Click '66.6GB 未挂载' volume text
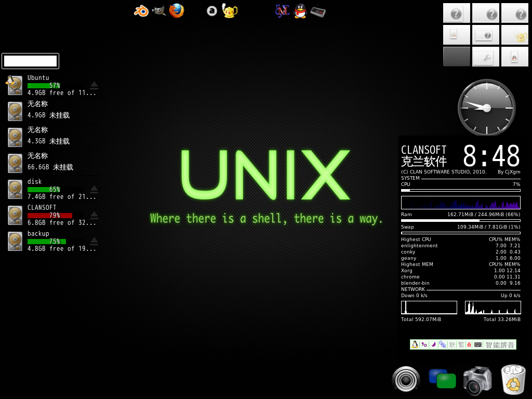 50,167
